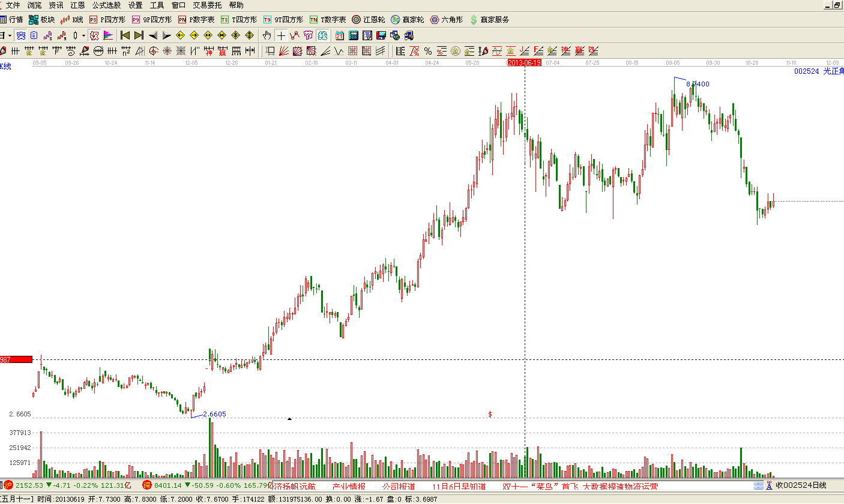Expand the 日 period dropdown arrow
The width and height of the screenshot is (844, 504).
coord(10,35)
